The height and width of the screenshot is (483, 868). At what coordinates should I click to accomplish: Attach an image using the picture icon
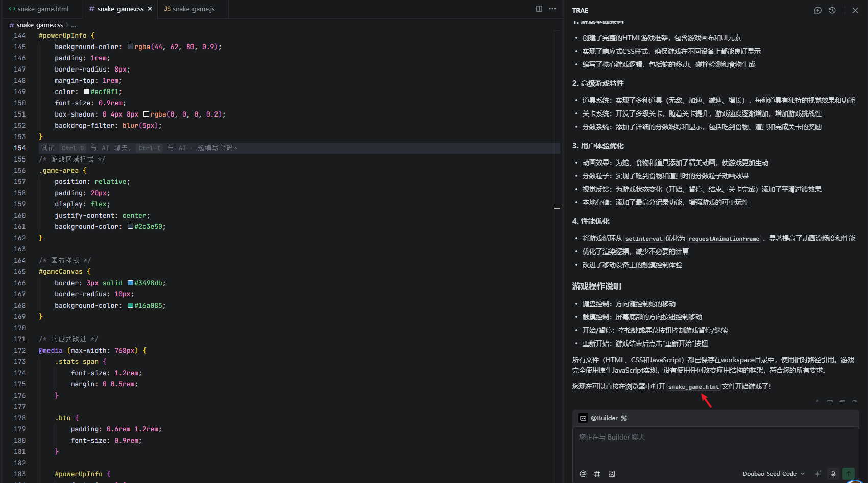point(612,474)
